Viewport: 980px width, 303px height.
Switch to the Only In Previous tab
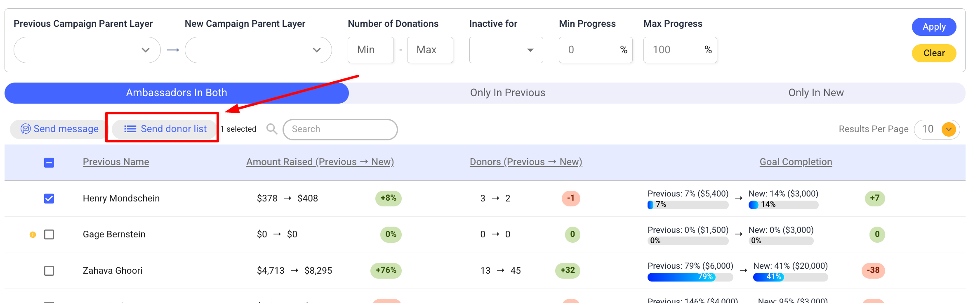pos(507,93)
